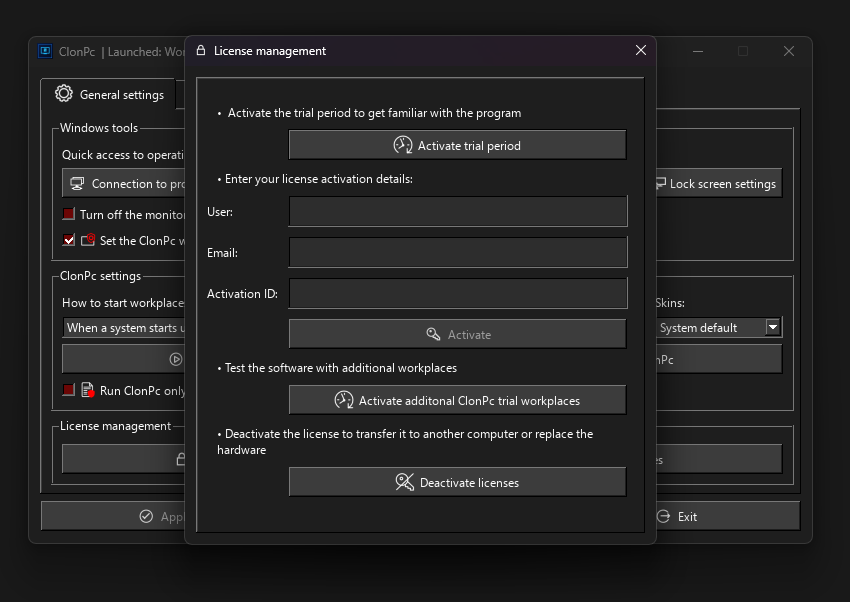Image resolution: width=850 pixels, height=602 pixels.
Task: Focus the Activation ID input field
Action: click(x=458, y=293)
